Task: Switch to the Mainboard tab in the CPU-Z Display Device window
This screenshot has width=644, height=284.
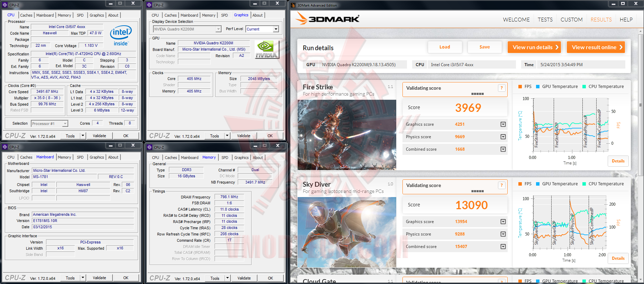Action: point(189,15)
